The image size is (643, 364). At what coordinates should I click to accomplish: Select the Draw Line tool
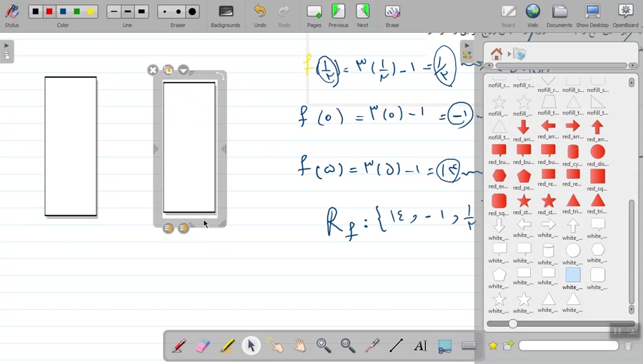[396, 345]
